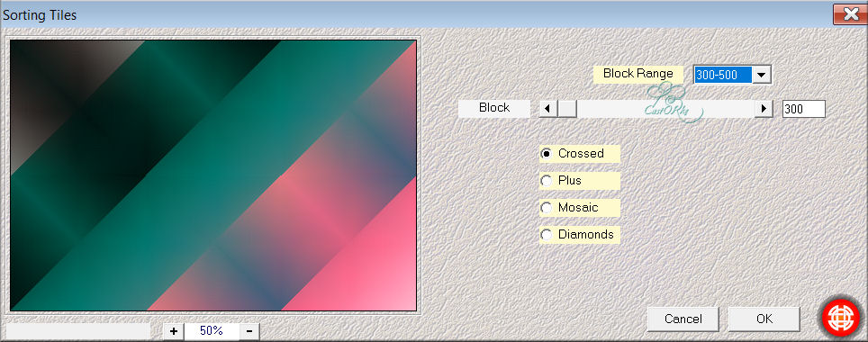Open the Block Range dropdown arrow
The height and width of the screenshot is (342, 868).
(x=761, y=75)
